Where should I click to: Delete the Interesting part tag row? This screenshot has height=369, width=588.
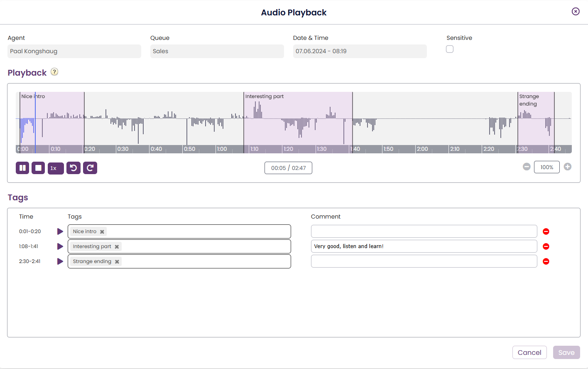(546, 246)
